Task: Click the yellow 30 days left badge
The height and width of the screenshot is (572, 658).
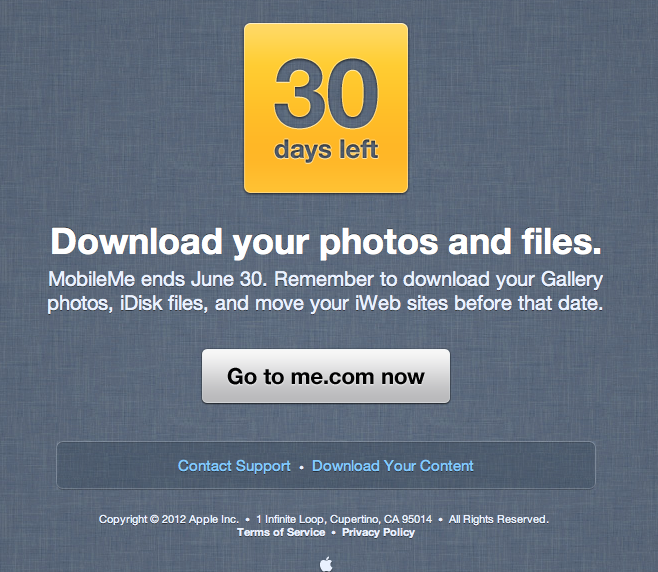Action: pos(326,108)
